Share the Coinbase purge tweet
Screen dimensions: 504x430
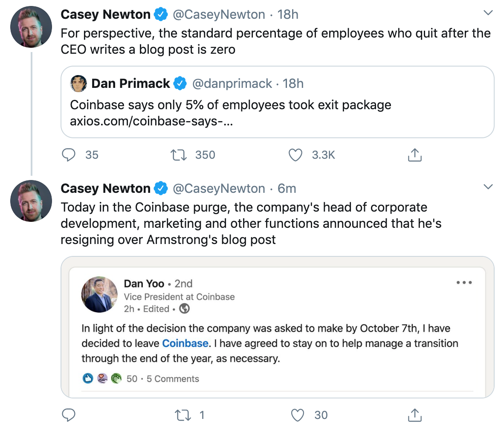coord(414,415)
